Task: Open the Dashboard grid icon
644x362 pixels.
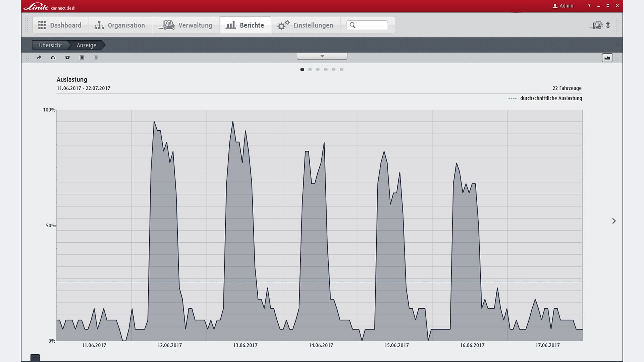Action: (x=42, y=25)
